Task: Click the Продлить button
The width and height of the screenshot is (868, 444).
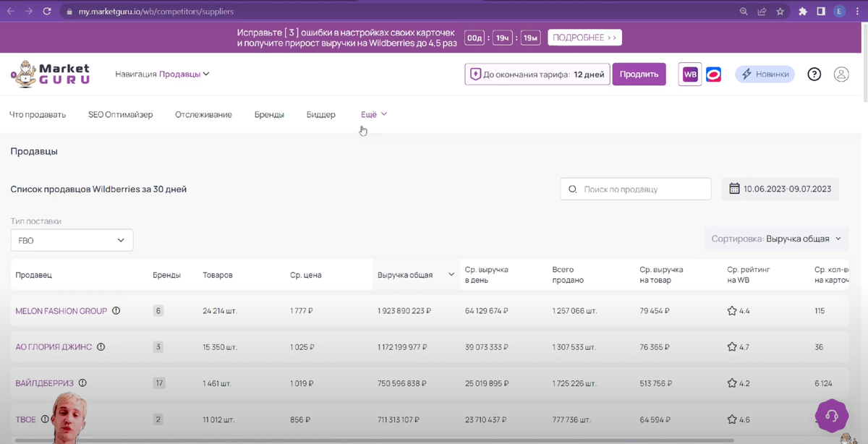Action: pos(639,74)
